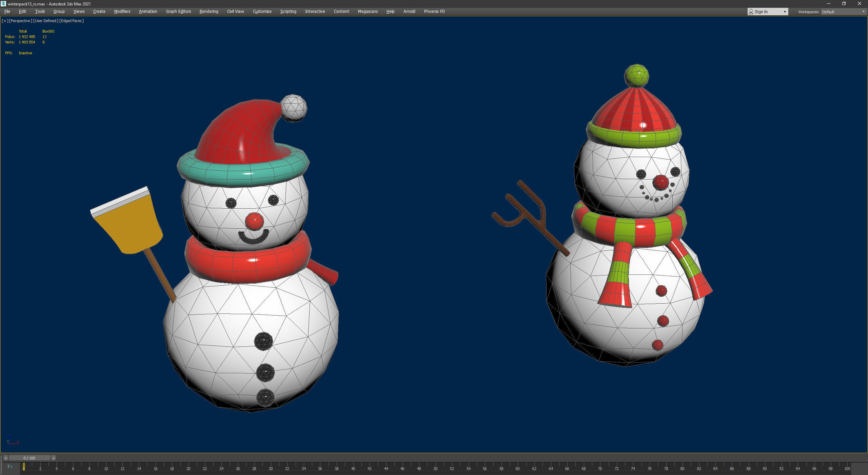This screenshot has width=868, height=475.
Task: Open the [User Defined] shading quality menu
Action: [46, 21]
